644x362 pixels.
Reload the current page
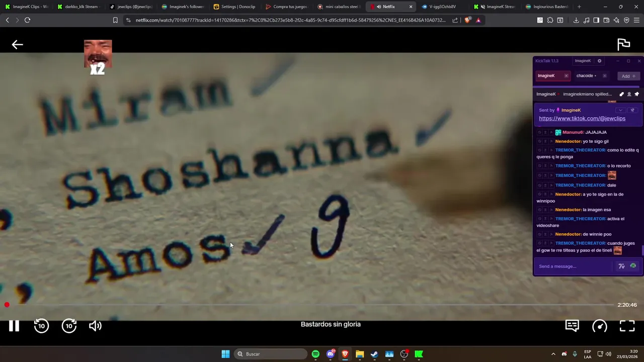27,20
